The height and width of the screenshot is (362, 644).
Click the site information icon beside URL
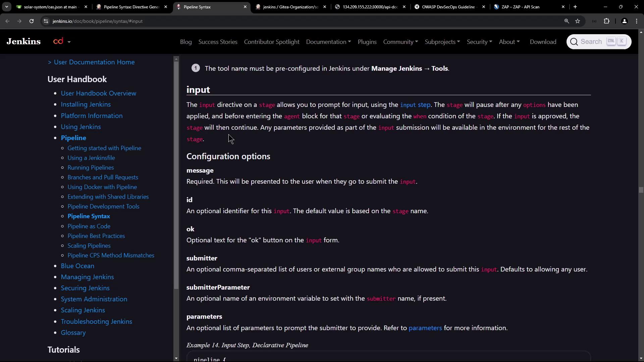46,21
